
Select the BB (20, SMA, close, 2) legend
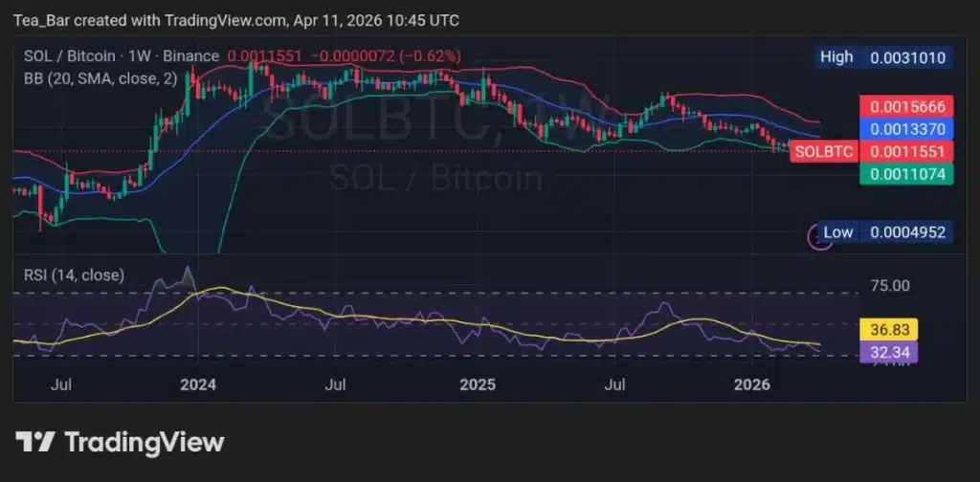click(x=100, y=78)
